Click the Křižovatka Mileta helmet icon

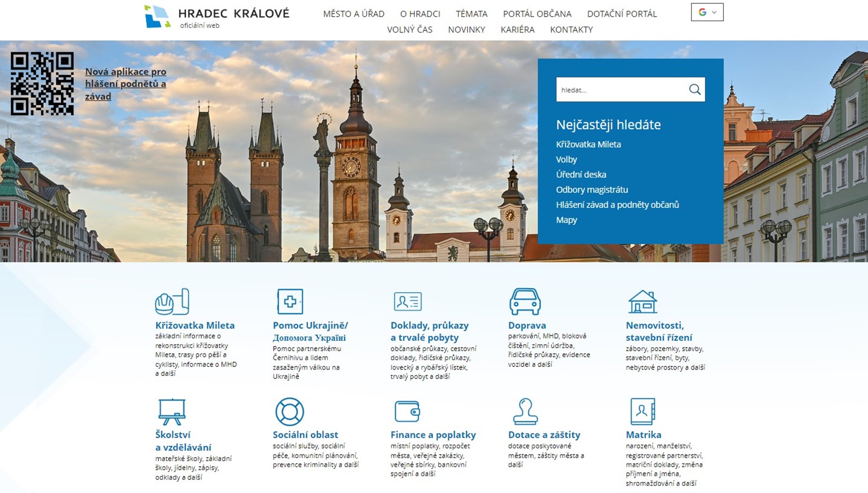[172, 301]
